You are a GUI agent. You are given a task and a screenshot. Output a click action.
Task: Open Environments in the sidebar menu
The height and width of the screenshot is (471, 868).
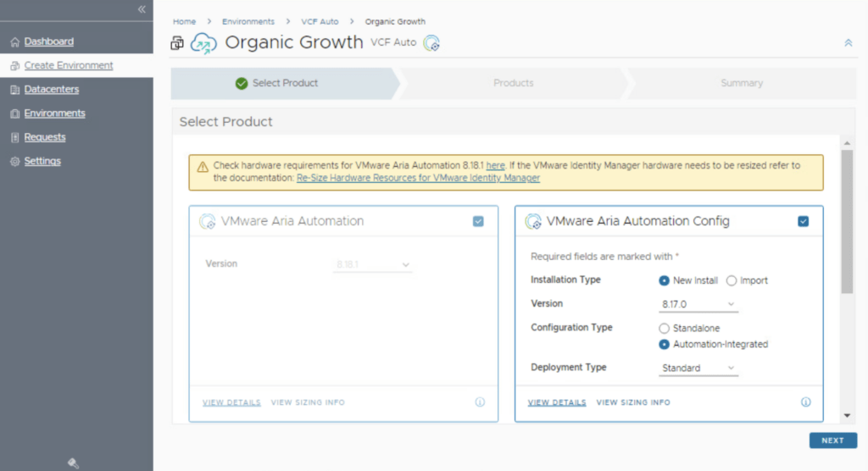pyautogui.click(x=54, y=114)
